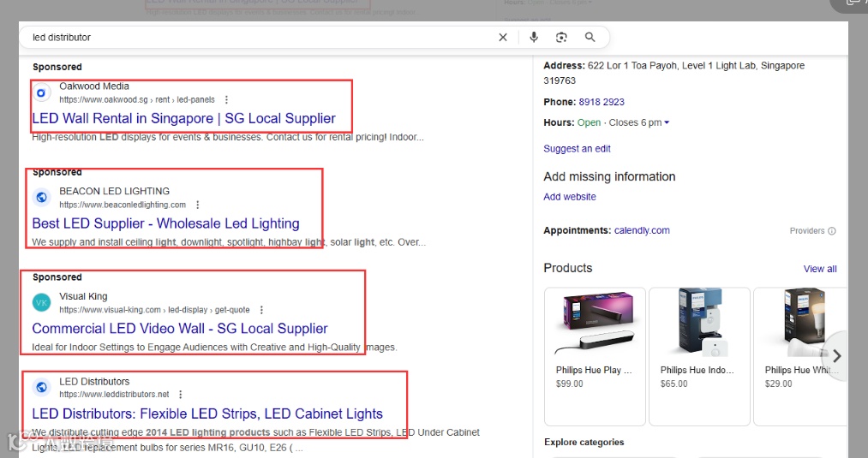Click the LED Distributors globe favicon
The image size is (868, 458).
tap(41, 388)
